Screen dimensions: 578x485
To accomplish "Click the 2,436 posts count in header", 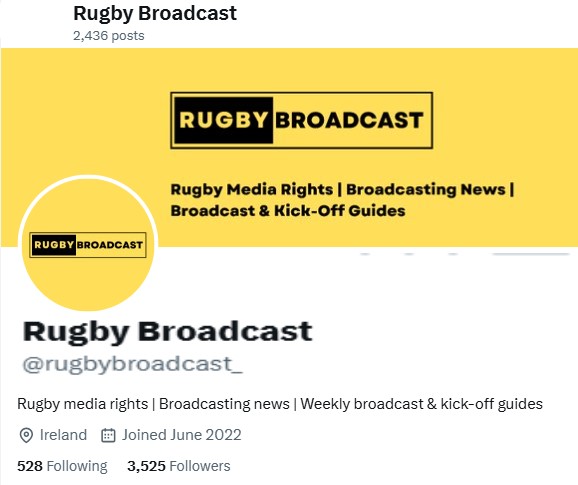I will click(109, 36).
